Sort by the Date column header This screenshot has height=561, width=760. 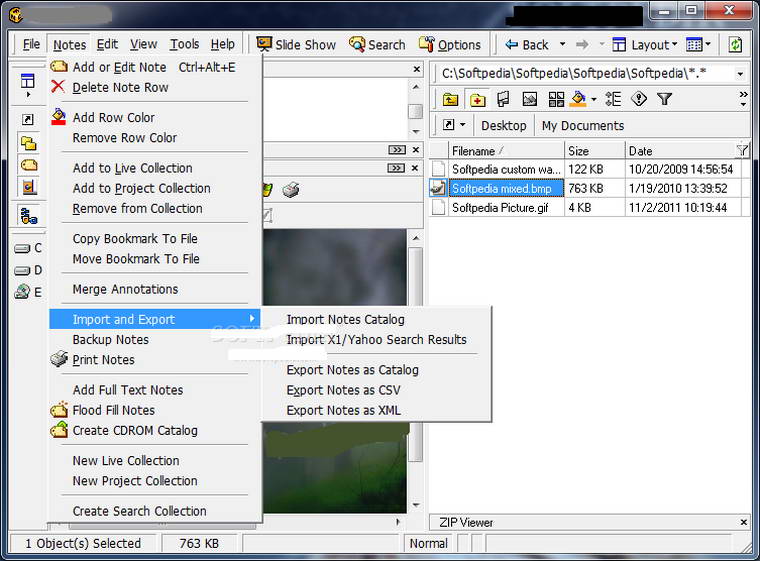[x=681, y=151]
